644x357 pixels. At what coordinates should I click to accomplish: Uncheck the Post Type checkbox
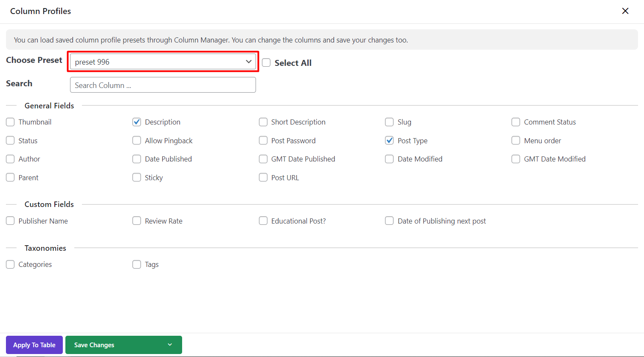click(389, 141)
